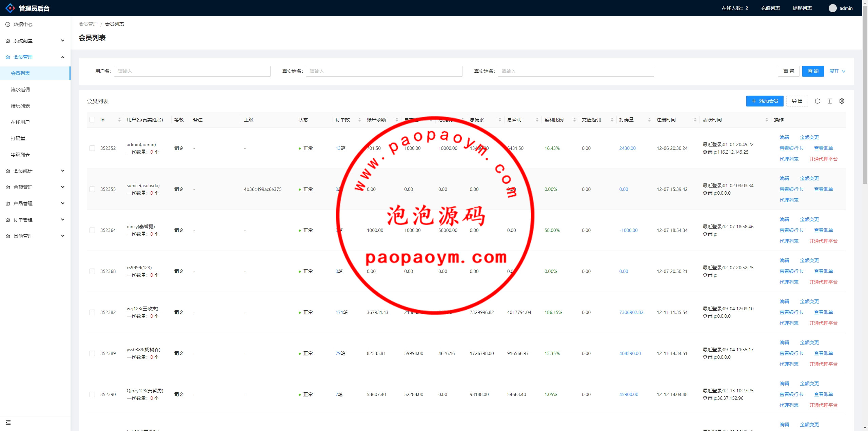Sort by 账户余额 column arrows

397,120
